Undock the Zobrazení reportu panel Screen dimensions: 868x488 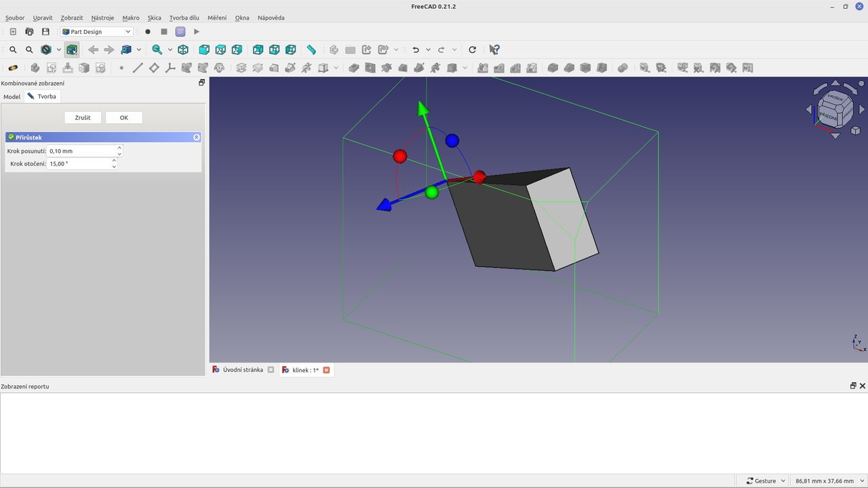tap(853, 386)
